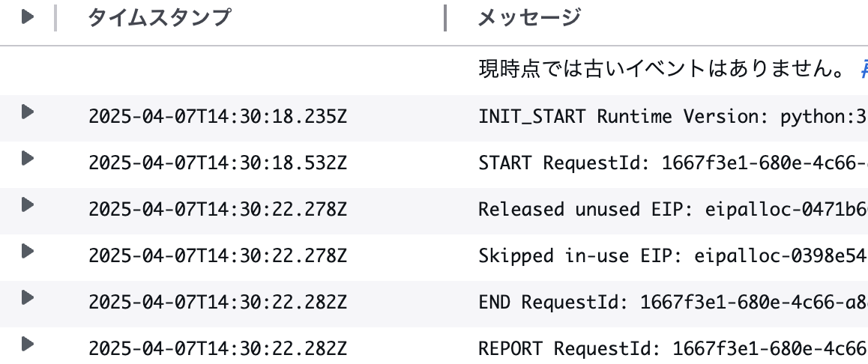Select timestamp of Released unused EIP row
The height and width of the screenshot is (364, 868).
(217, 210)
